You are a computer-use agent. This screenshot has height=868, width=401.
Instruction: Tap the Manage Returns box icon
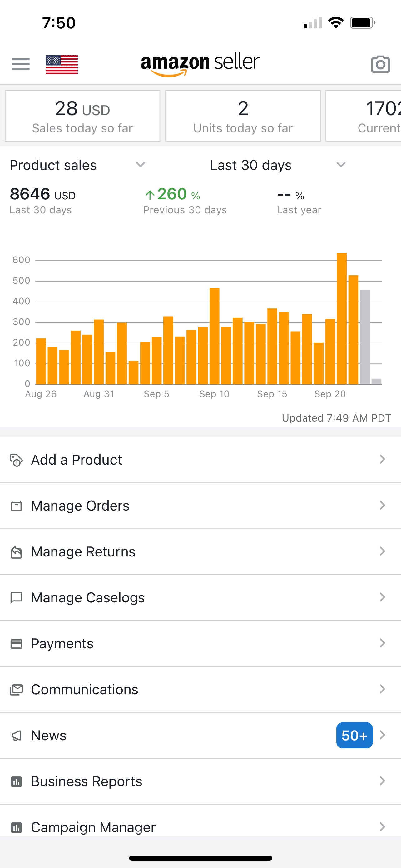click(x=16, y=552)
